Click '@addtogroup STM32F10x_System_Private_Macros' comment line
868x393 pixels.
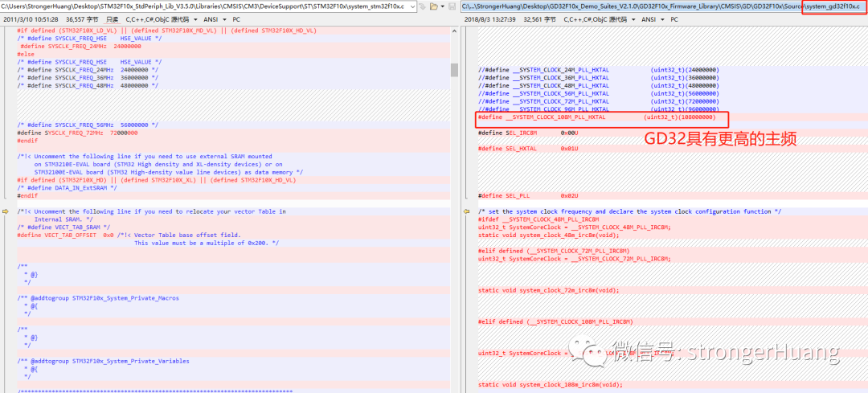click(98, 298)
